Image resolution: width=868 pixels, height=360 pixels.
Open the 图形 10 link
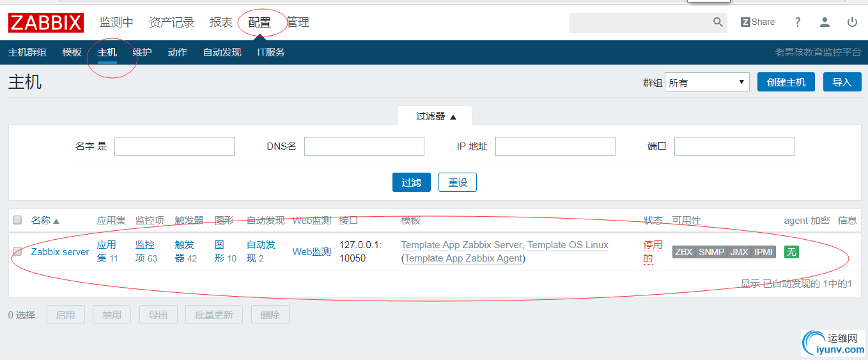(225, 251)
